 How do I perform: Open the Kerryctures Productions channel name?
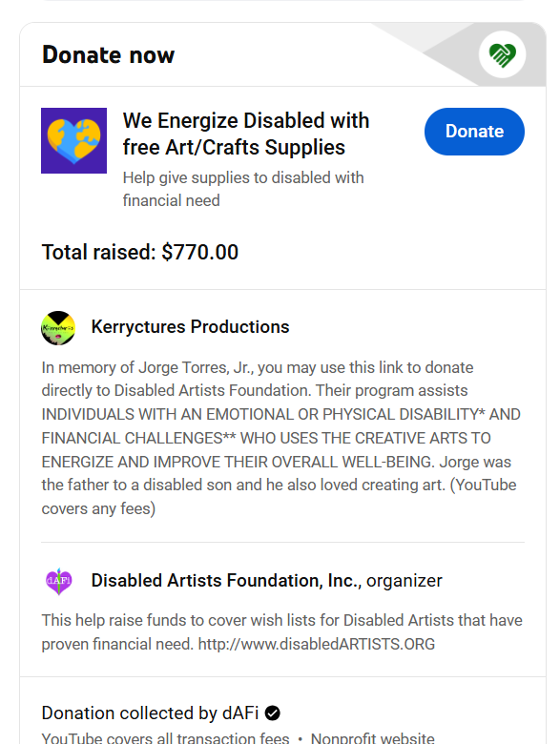coord(190,327)
